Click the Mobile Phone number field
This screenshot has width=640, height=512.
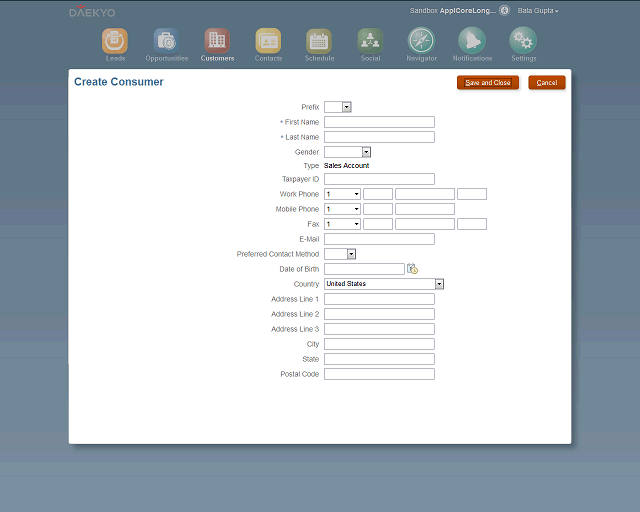[x=425, y=209]
